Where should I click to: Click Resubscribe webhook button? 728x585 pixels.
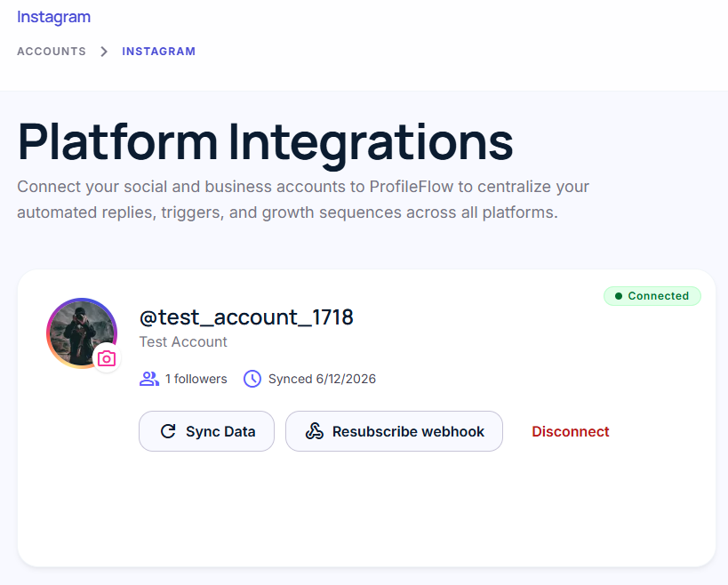click(394, 431)
